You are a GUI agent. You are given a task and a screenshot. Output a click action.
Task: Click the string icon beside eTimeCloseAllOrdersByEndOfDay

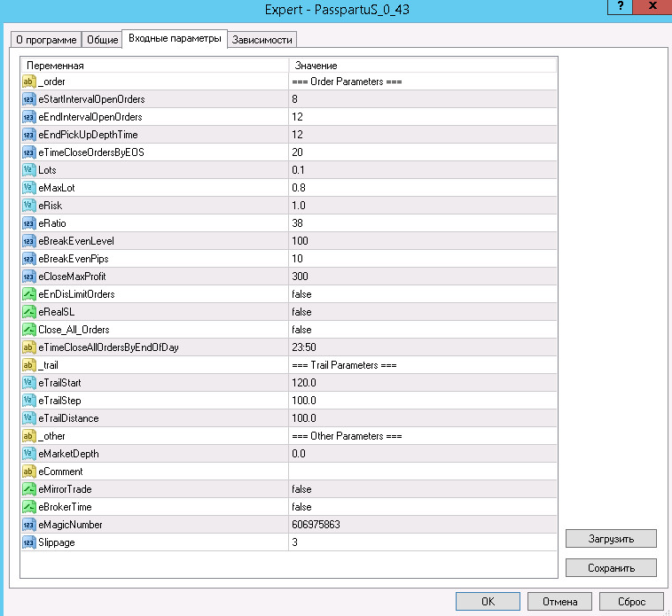28,347
